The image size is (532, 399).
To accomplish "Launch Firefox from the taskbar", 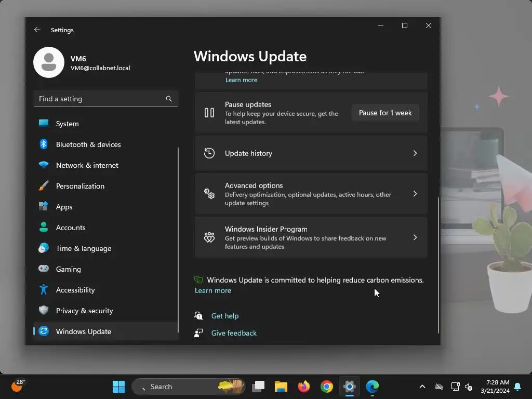I will point(303,387).
